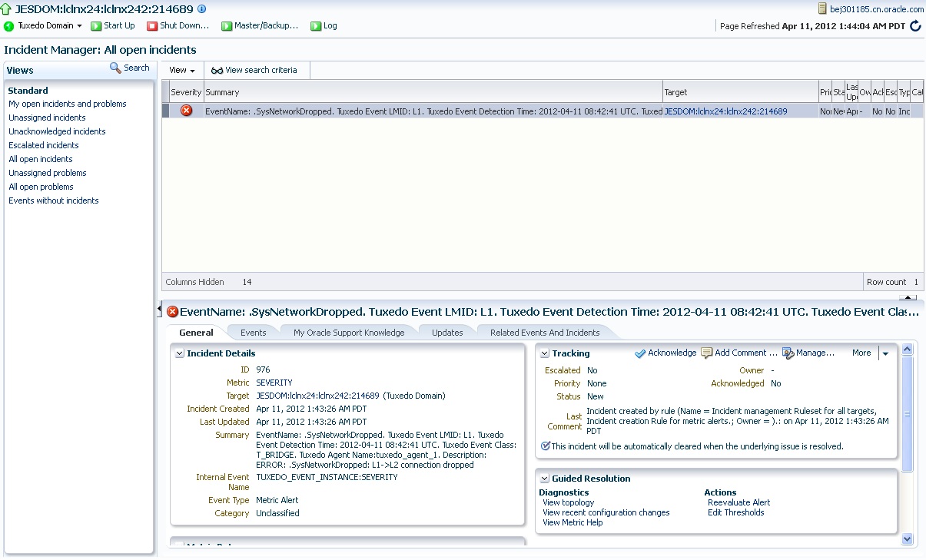
Task: Click the page refresh icon
Action: [915, 26]
